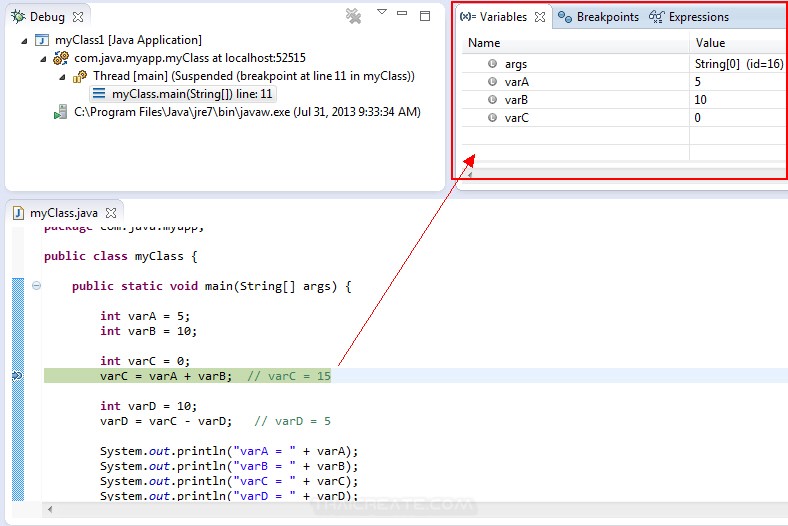788x526 pixels.
Task: Click the varA value 5
Action: coord(698,82)
